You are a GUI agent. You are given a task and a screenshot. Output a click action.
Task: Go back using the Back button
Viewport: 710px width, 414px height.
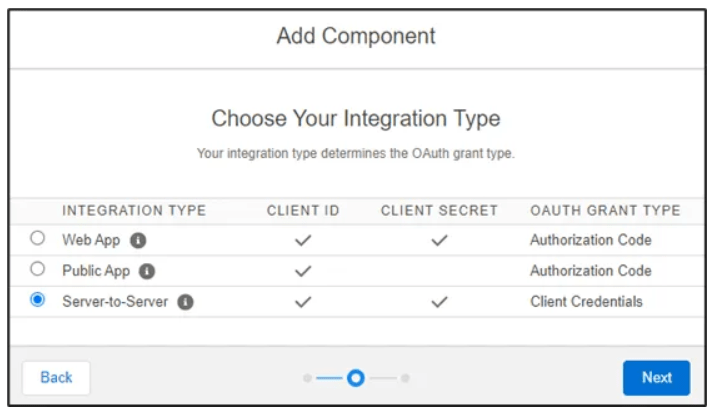pyautogui.click(x=56, y=377)
